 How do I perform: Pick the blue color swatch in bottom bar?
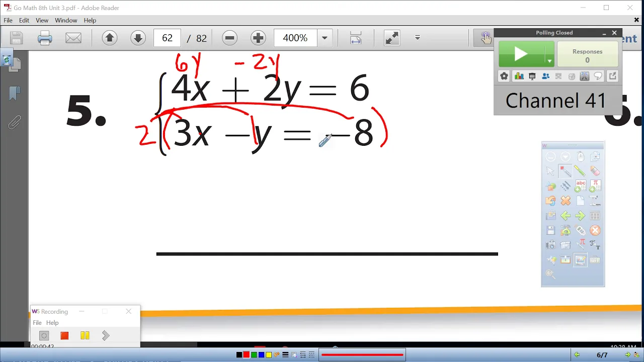pos(262,355)
